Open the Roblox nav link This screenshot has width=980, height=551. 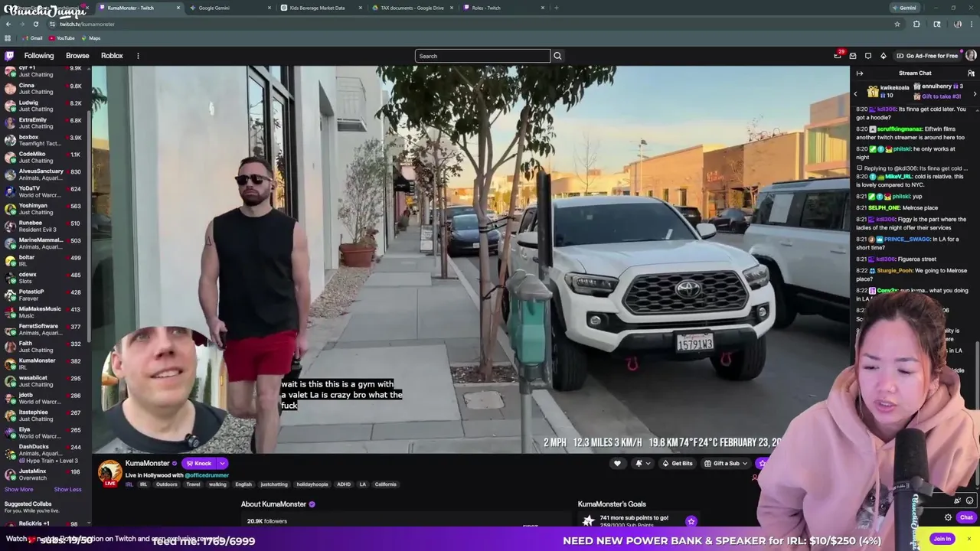pos(112,56)
